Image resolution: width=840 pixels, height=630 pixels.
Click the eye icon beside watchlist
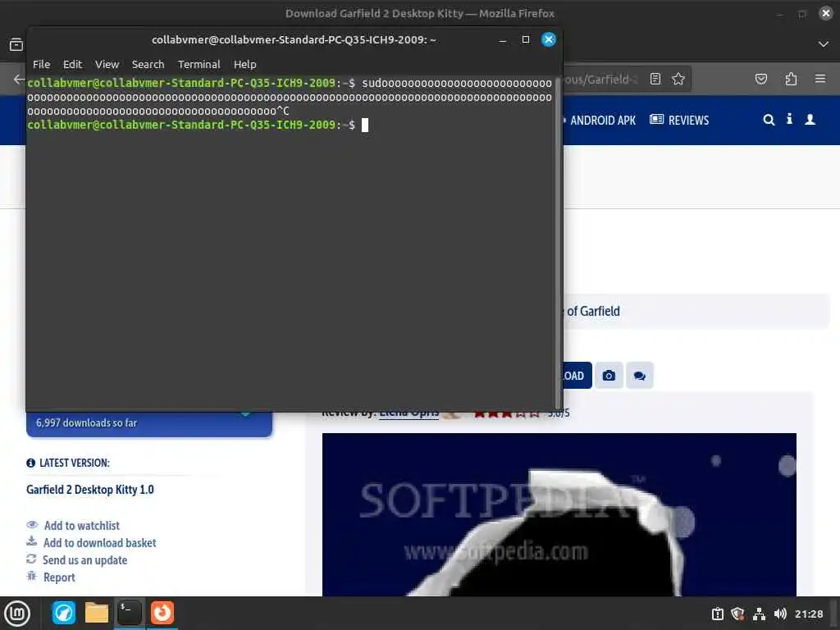coord(32,524)
